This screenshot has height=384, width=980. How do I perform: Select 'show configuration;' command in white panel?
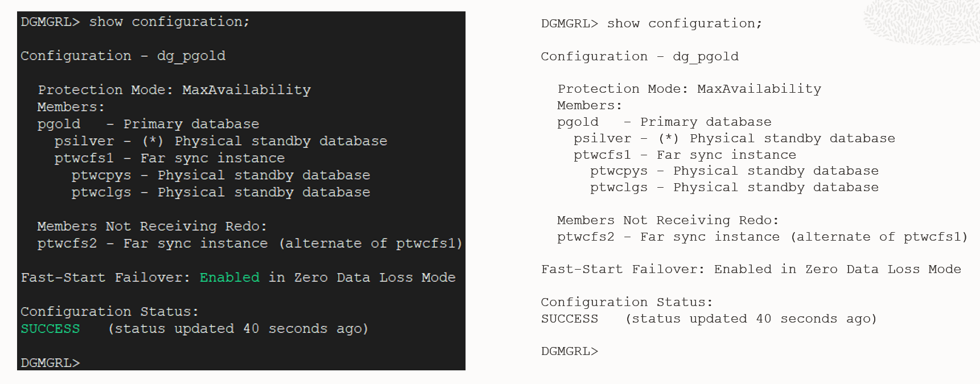point(684,23)
